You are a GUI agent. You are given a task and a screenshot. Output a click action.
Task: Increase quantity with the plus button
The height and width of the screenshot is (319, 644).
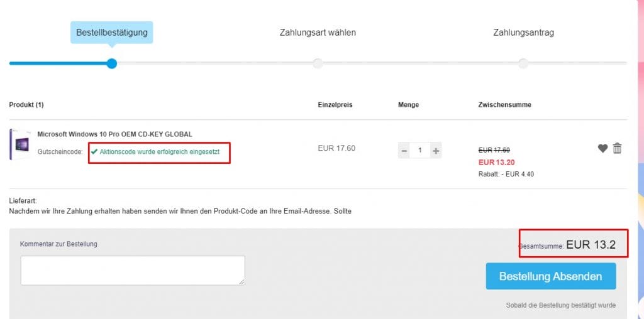point(435,151)
